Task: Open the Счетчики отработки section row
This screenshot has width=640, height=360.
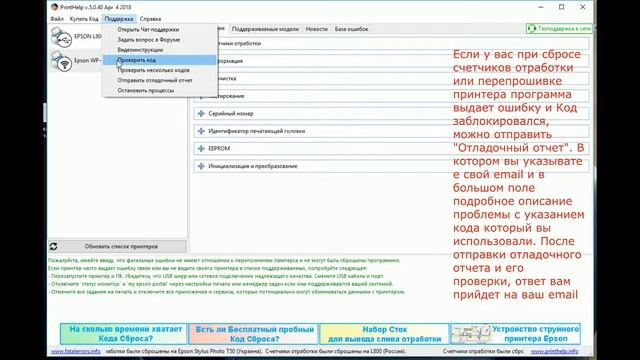Action: (x=391, y=43)
